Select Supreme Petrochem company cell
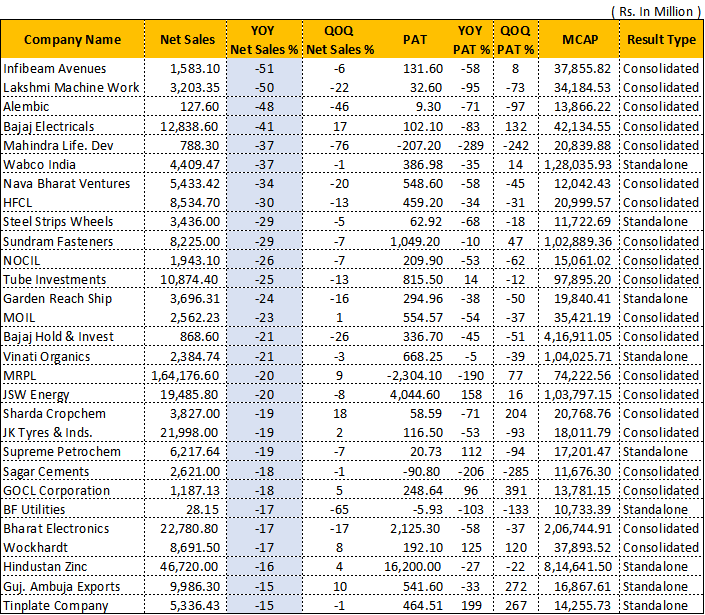This screenshot has width=705, height=615. click(62, 451)
